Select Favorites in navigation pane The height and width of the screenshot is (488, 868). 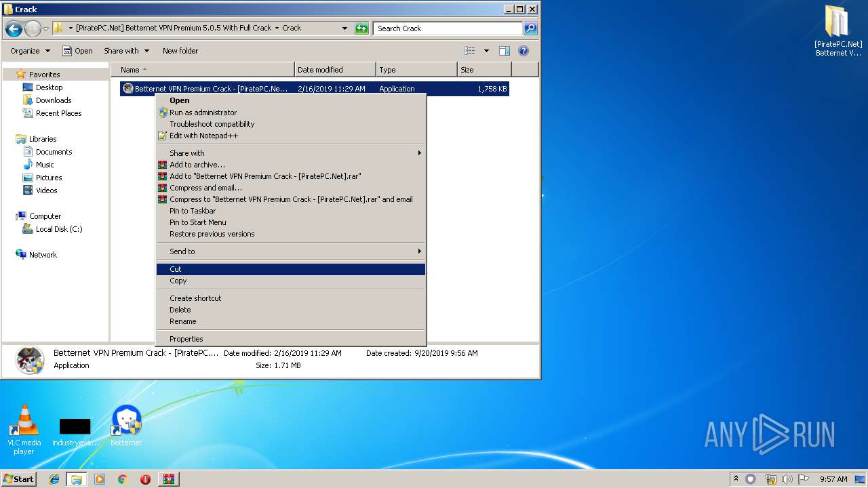point(44,75)
